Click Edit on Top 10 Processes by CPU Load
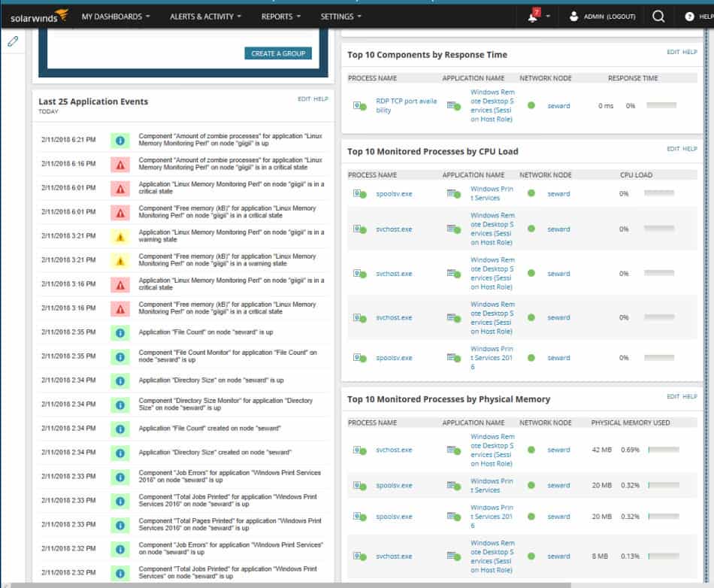This screenshot has width=714, height=588. click(673, 149)
